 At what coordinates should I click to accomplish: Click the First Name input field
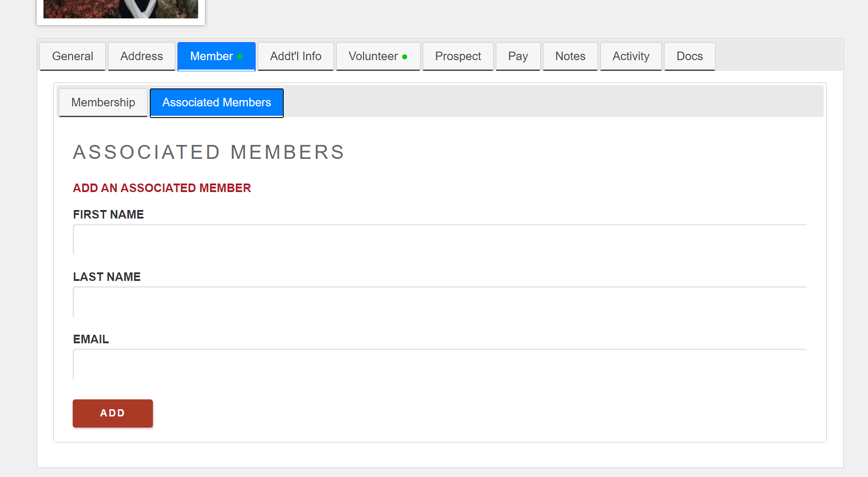[x=440, y=240]
